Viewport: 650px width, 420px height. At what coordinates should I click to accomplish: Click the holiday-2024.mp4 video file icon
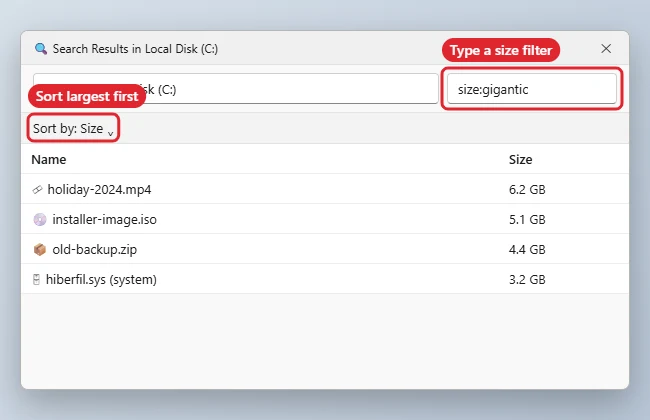pyautogui.click(x=37, y=190)
